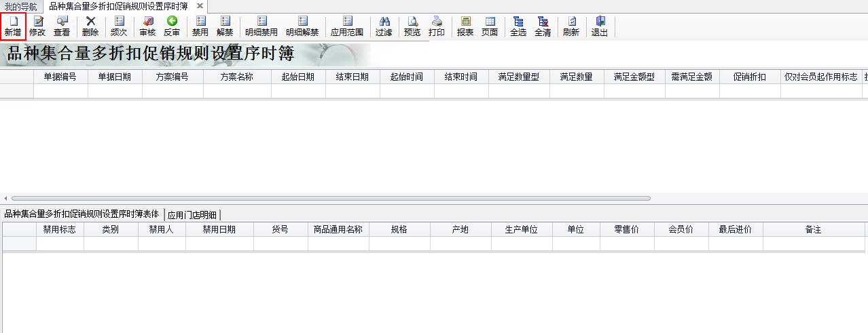This screenshot has height=333, width=868.
Task: Click the 备注 column header
Action: 814,229
